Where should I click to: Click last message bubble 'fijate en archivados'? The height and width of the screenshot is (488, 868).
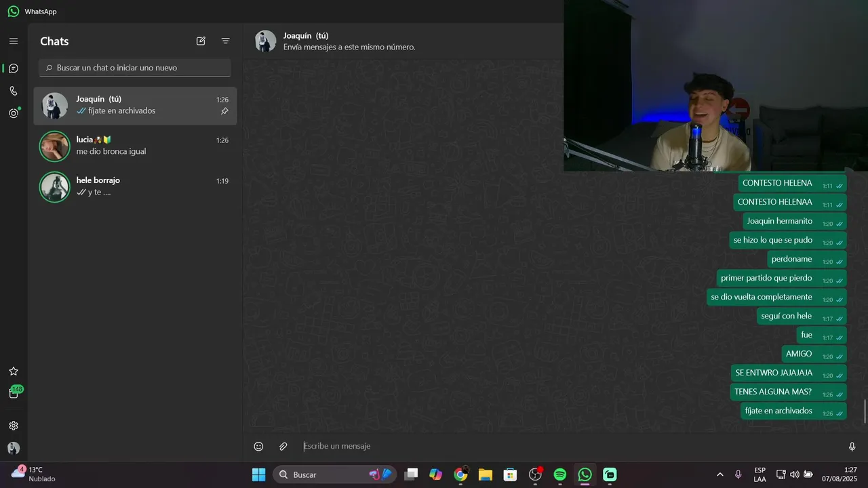coord(793,411)
